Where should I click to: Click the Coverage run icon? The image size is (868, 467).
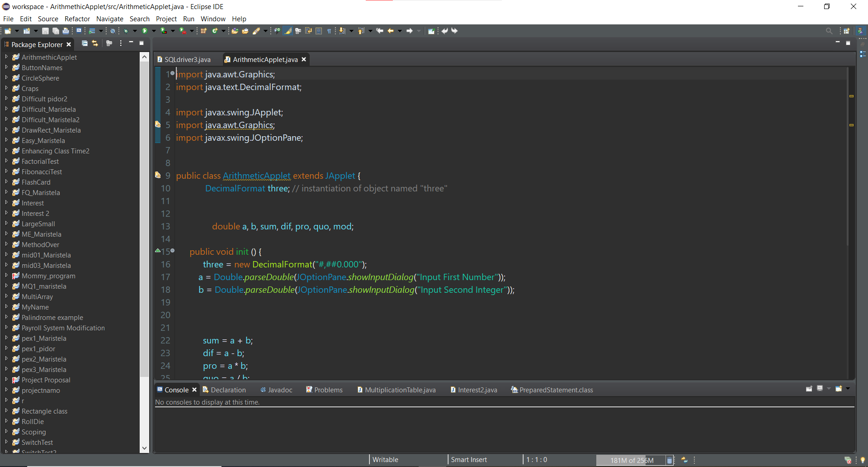coord(164,31)
